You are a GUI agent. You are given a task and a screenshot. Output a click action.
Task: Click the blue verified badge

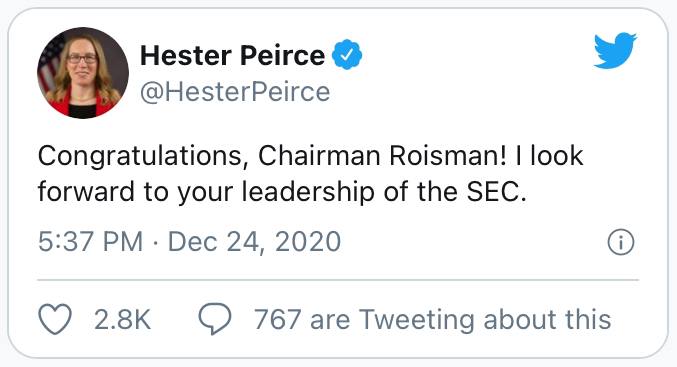pyautogui.click(x=347, y=54)
